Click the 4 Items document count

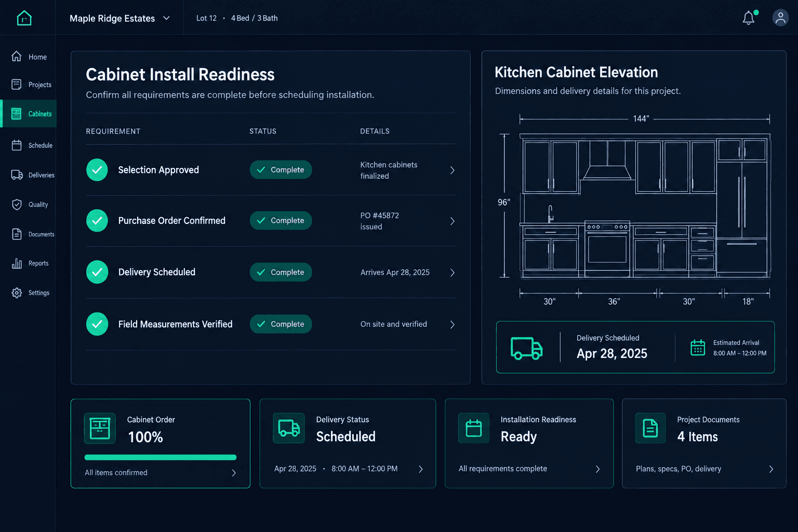pos(697,437)
